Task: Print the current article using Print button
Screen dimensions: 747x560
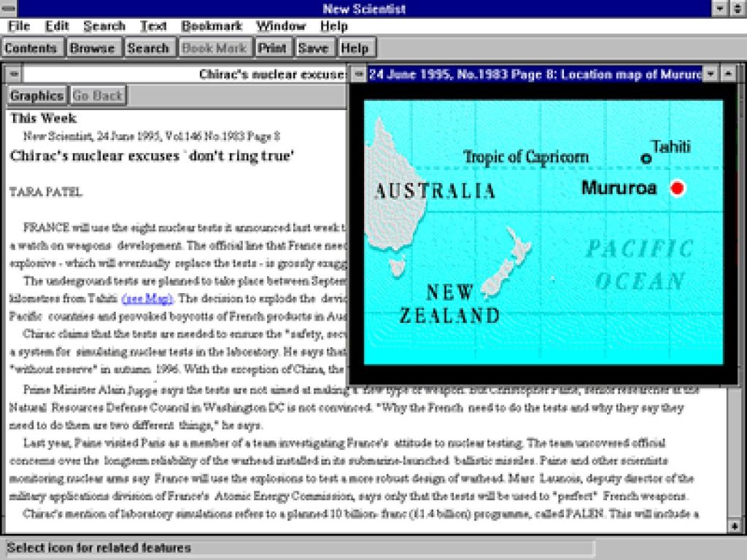Action: (x=272, y=48)
